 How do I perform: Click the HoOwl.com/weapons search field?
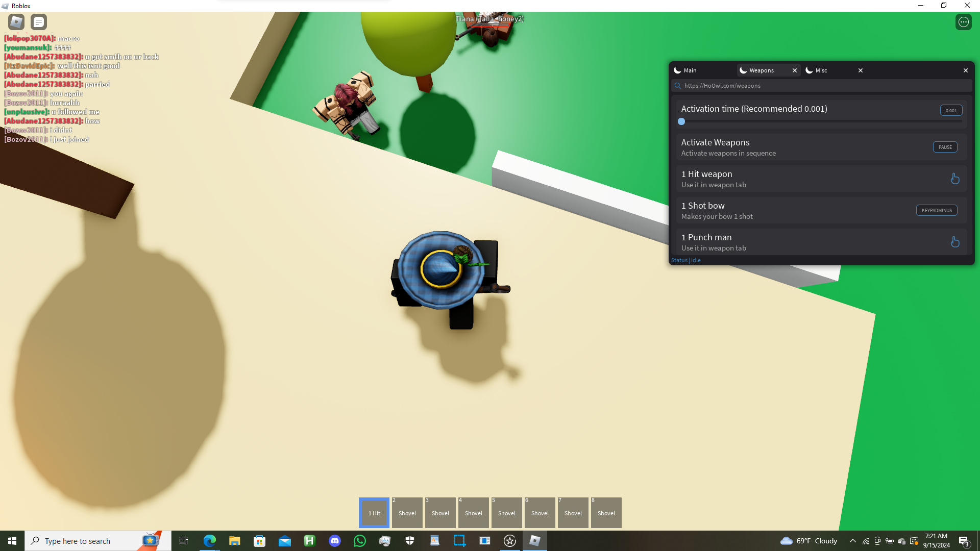click(x=822, y=86)
